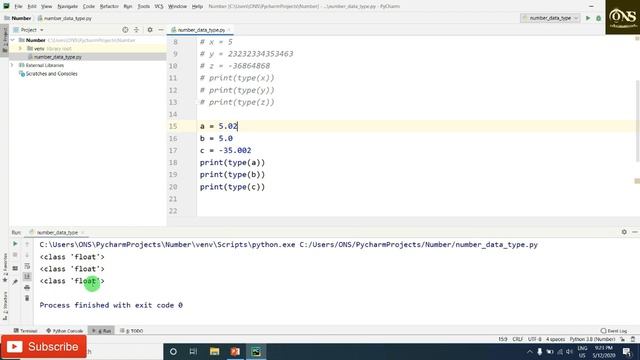Open PowerPoint from taskbar
This screenshot has height=360, width=640.
coord(235,351)
